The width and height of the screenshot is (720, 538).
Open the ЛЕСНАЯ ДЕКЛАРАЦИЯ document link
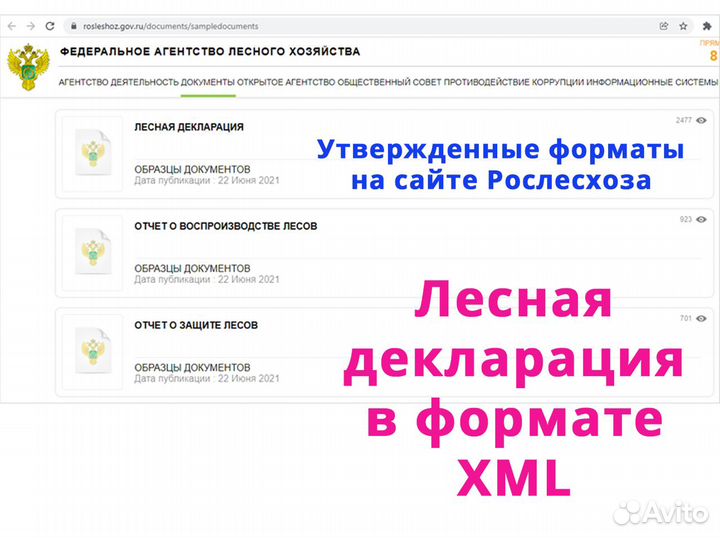[x=189, y=127]
